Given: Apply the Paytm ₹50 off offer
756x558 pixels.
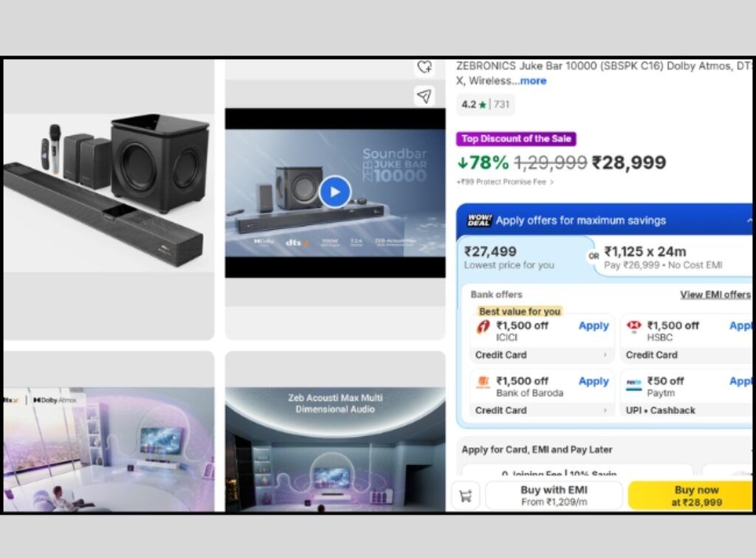Looking at the screenshot, I should pos(740,381).
